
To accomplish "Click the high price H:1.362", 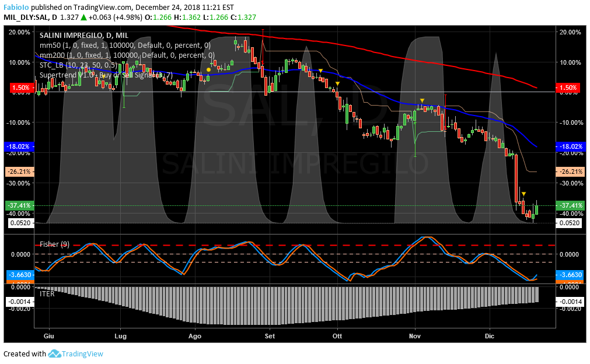I will [187, 17].
